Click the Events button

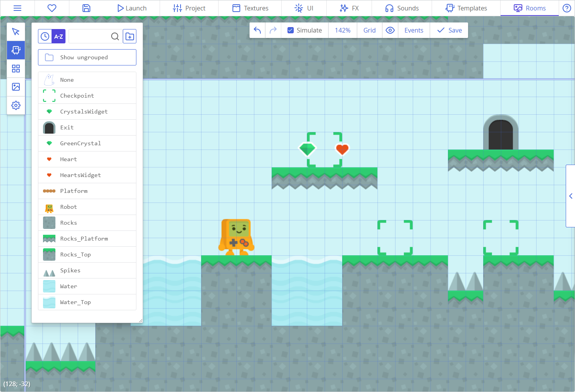[414, 30]
